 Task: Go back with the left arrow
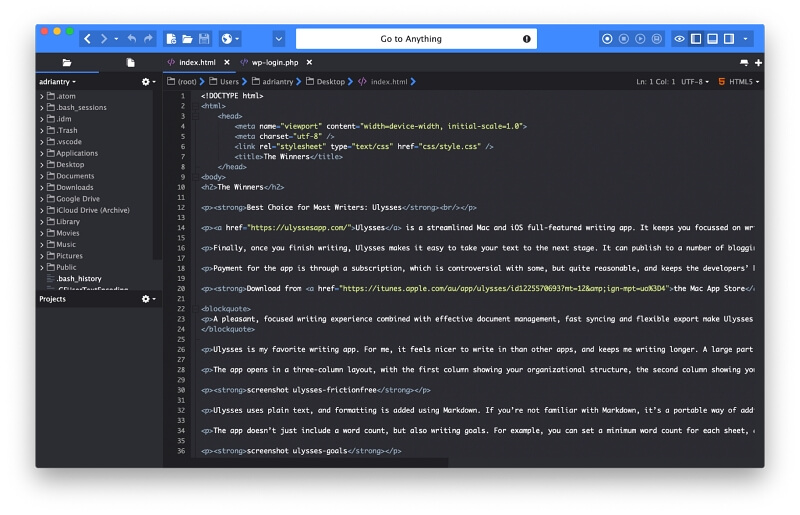point(87,39)
